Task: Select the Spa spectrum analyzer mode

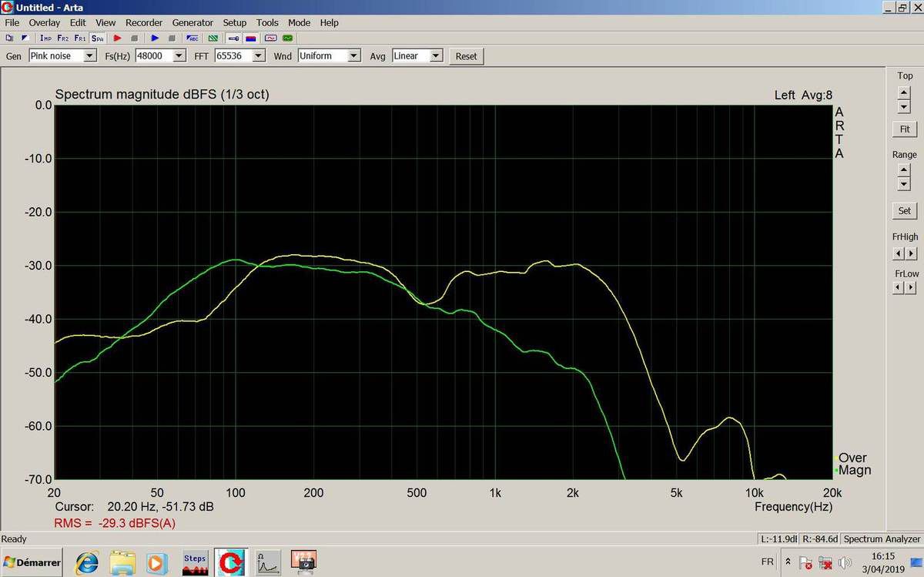Action: point(97,38)
